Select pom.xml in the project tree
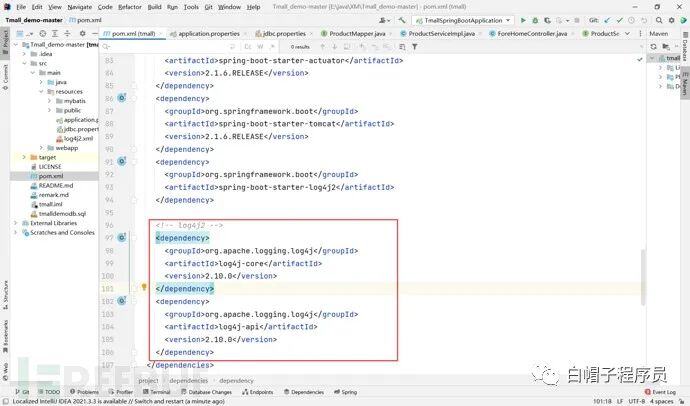This screenshot has width=690, height=406. [x=51, y=176]
